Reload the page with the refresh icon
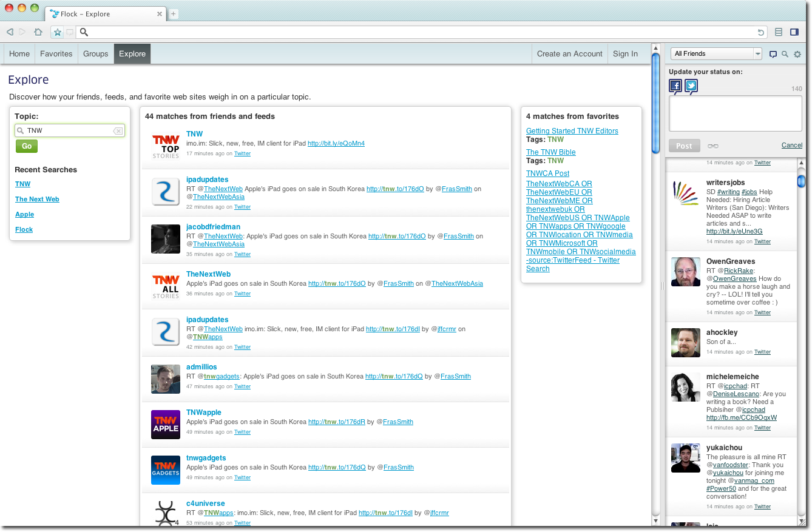This screenshot has height=532, width=812. 761,32
